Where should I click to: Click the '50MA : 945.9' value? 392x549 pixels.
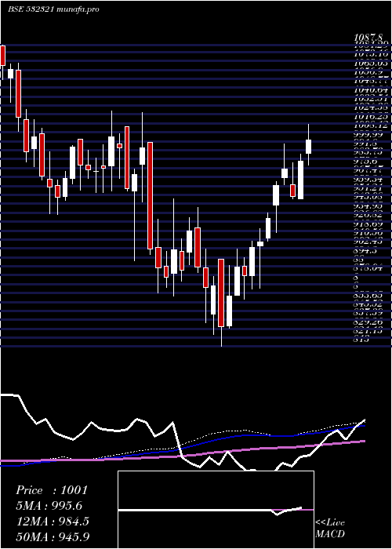53,536
